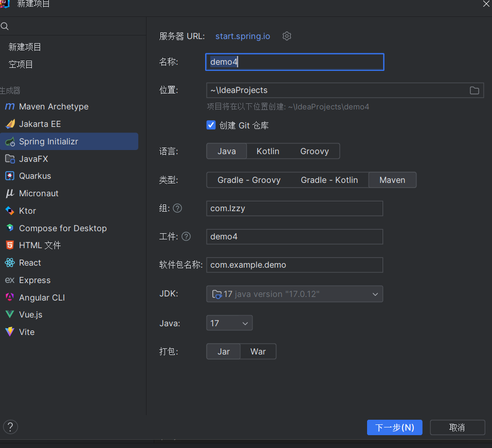
Task: Click the 项目将在以下位置创建 hint text
Action: (x=288, y=107)
